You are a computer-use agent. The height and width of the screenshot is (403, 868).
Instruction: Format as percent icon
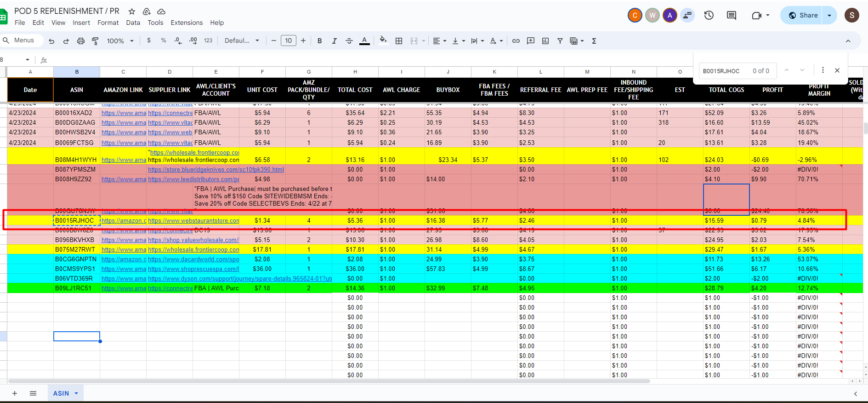click(x=164, y=40)
